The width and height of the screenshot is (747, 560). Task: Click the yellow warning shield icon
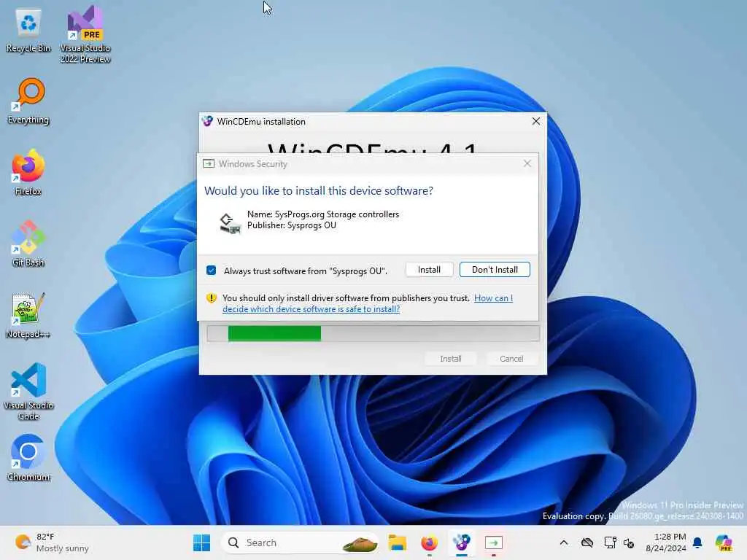(x=211, y=298)
